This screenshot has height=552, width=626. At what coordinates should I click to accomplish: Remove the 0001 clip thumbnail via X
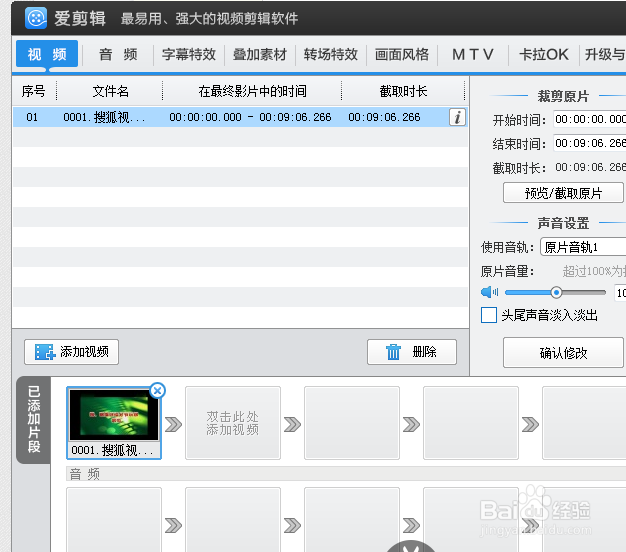click(x=158, y=391)
